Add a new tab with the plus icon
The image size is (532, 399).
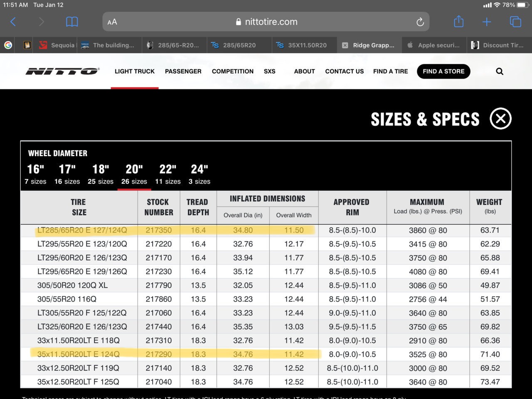[487, 22]
